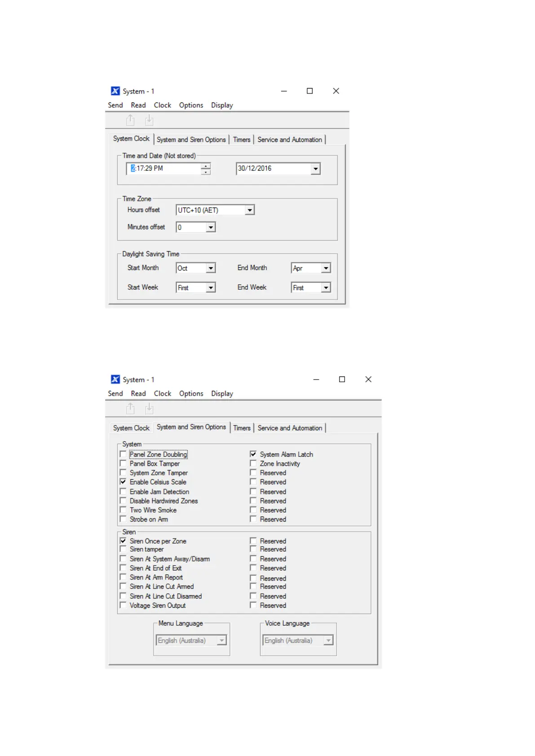Open Read menu in bottom window

pos(138,393)
